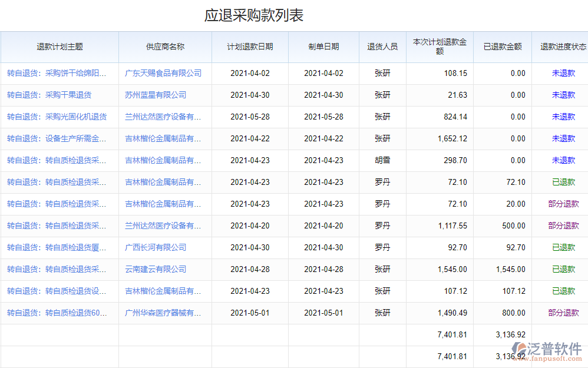
Task: Open supplier 广西长河有限公司
Action: coord(156,248)
